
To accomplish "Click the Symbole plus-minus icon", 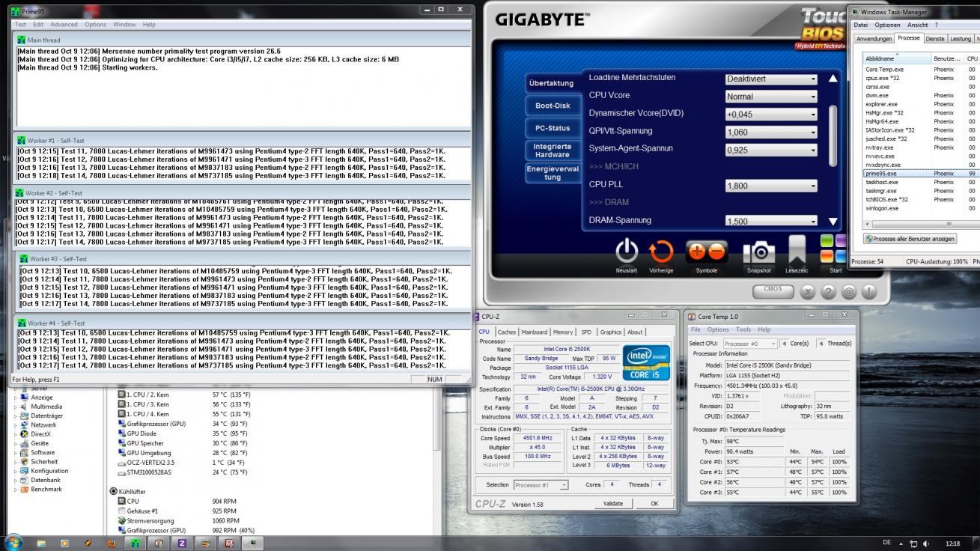I will pos(706,253).
